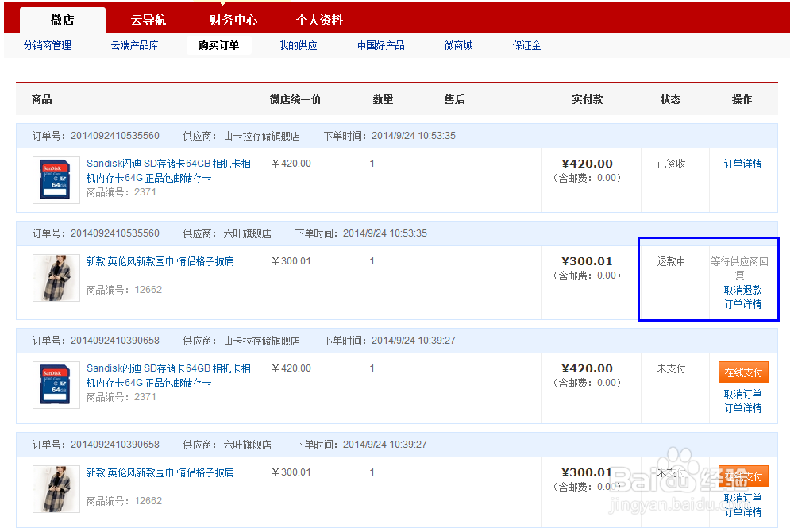Screen dimensions: 794x532
Task: Check the 保证金 page
Action: [x=528, y=45]
